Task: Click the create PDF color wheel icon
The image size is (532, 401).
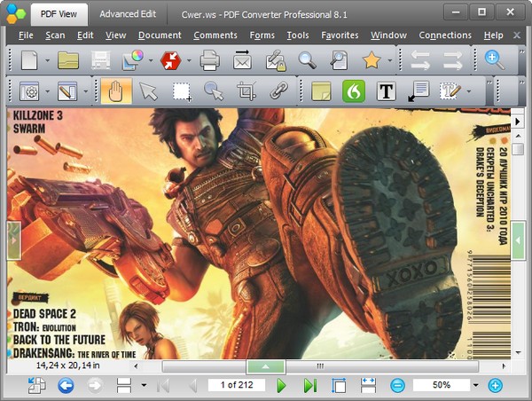Action: tap(133, 60)
